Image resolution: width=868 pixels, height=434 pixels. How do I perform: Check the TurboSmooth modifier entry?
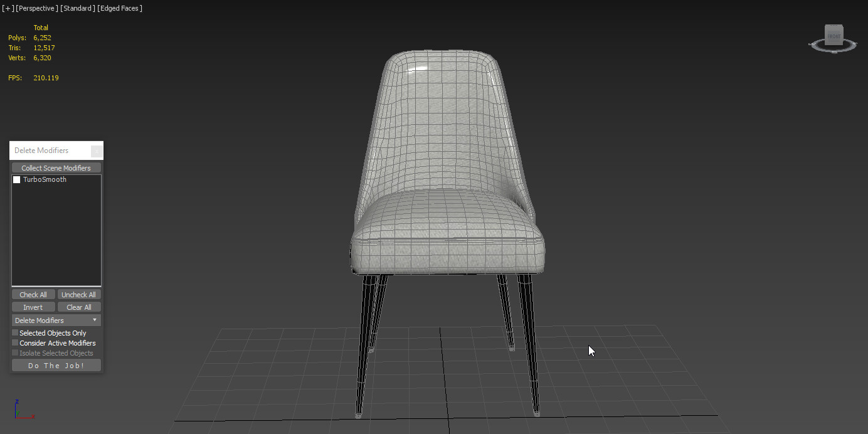tap(16, 179)
